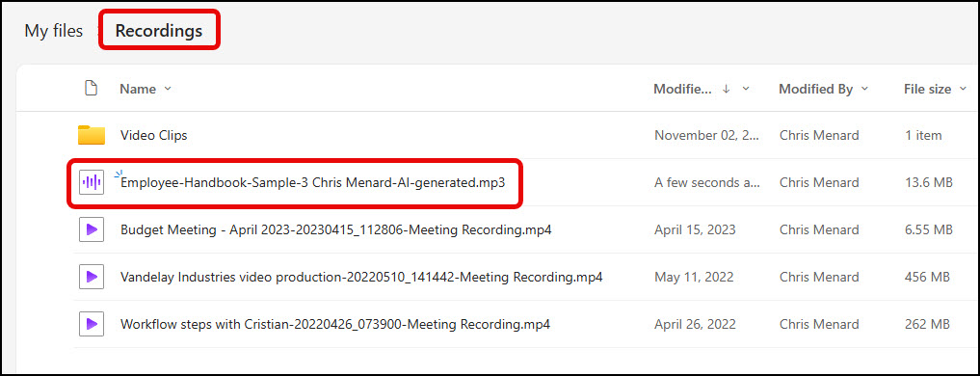Open Employee-Handbook-Sample-3 mp3 file
Screen dimensions: 980x376
pos(312,182)
